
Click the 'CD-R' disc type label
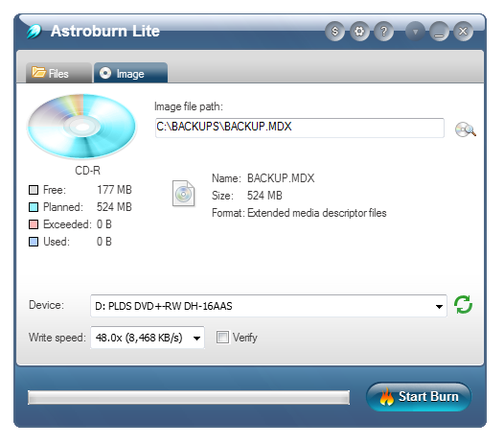tap(87, 171)
